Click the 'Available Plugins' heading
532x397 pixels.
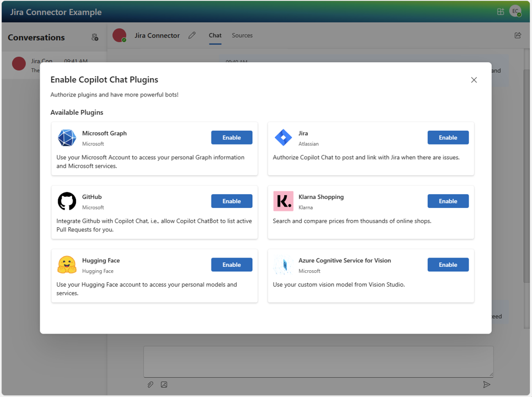coord(77,112)
